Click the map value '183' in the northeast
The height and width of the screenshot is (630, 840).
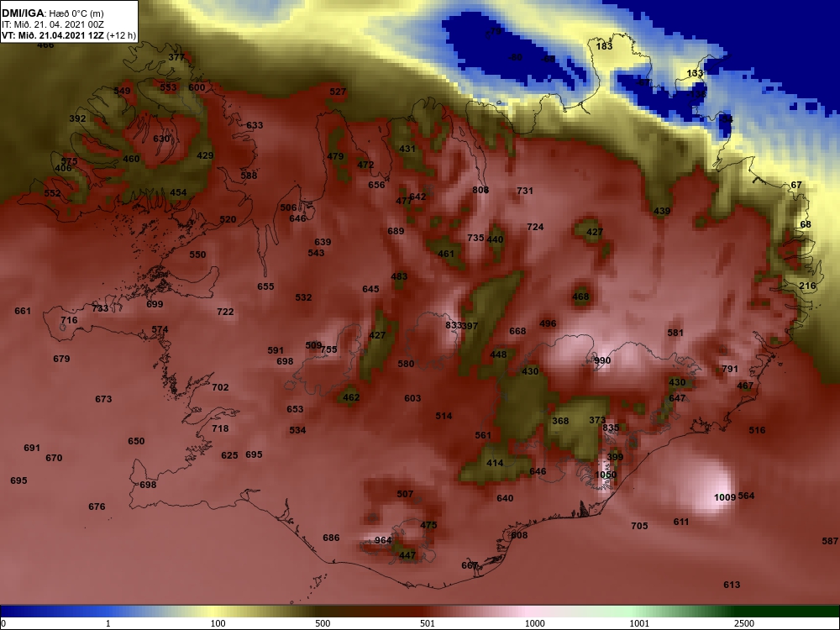604,46
